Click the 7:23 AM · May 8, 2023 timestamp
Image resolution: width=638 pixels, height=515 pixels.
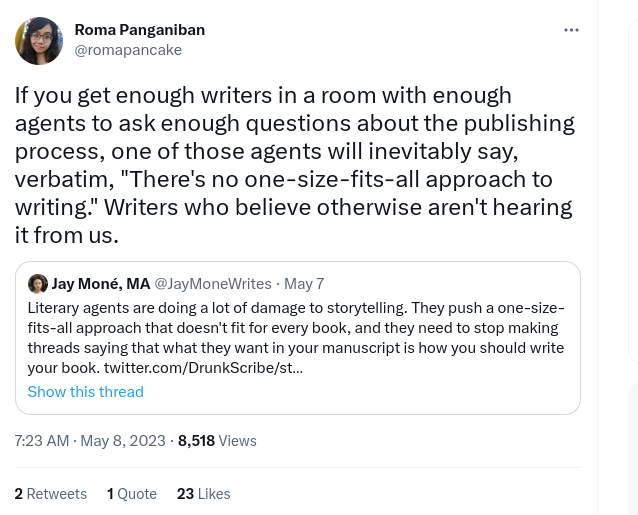click(89, 440)
